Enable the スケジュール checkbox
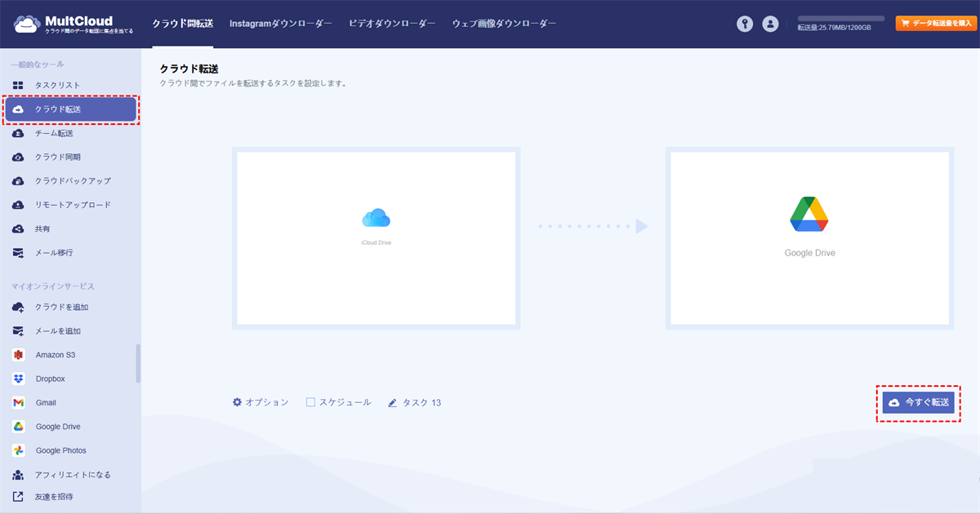Viewport: 980px width, 514px height. pyautogui.click(x=310, y=402)
